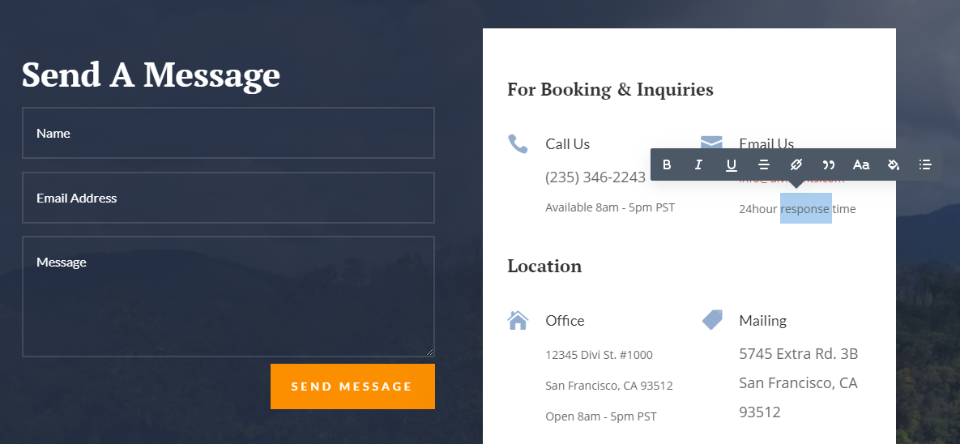Click the highlighted word "response"
The width and height of the screenshot is (960, 444).
[805, 209]
